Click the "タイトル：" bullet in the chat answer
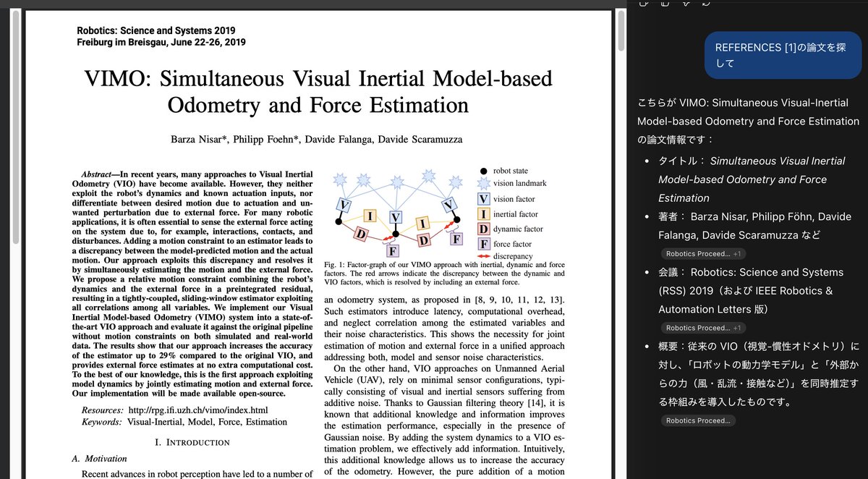 pyautogui.click(x=752, y=179)
